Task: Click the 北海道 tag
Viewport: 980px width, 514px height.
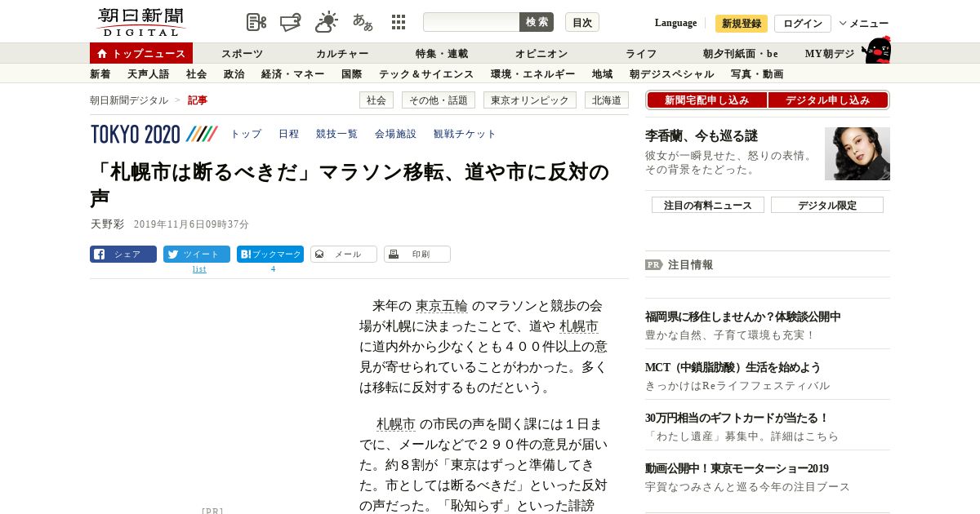Action: pyautogui.click(x=607, y=100)
